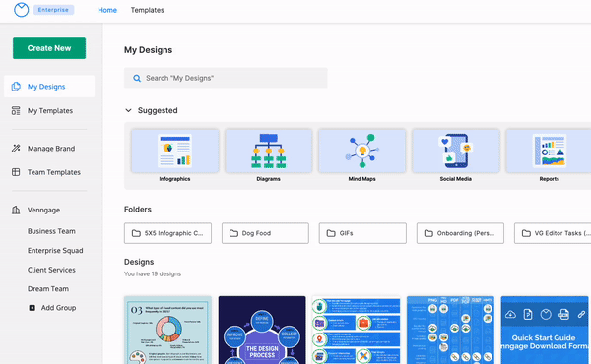Viewport: 591px width, 364px height.
Task: Click the Venngage clock logo
Action: click(x=21, y=10)
